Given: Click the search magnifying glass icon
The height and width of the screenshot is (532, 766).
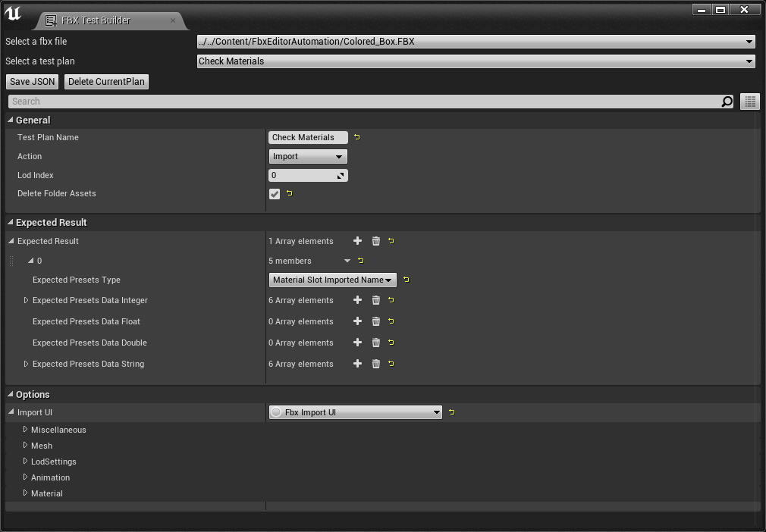Looking at the screenshot, I should (727, 101).
